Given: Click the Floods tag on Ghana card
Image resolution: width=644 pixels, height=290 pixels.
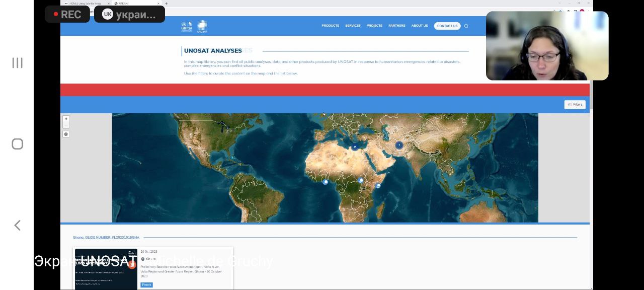Looking at the screenshot, I should [146, 285].
